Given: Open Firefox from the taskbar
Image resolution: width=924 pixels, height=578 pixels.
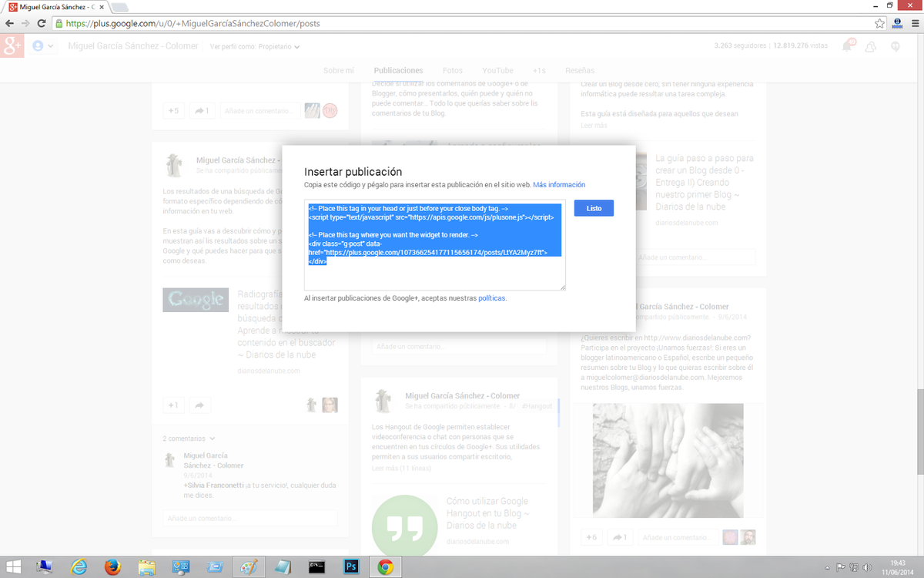Looking at the screenshot, I should (x=113, y=567).
